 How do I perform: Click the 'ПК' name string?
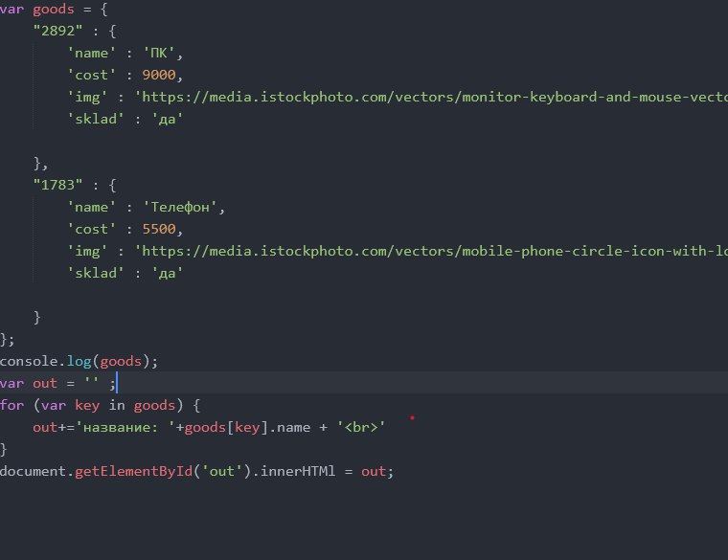(159, 53)
